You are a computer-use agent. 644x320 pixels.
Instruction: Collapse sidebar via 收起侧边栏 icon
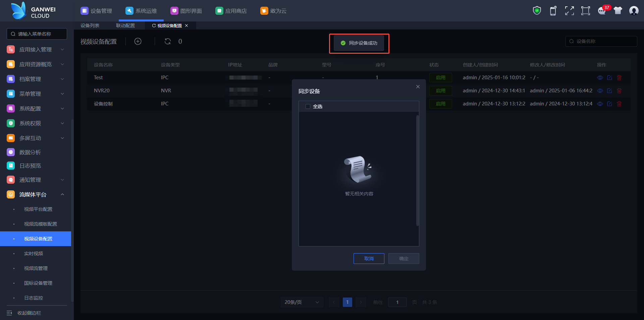click(x=9, y=313)
